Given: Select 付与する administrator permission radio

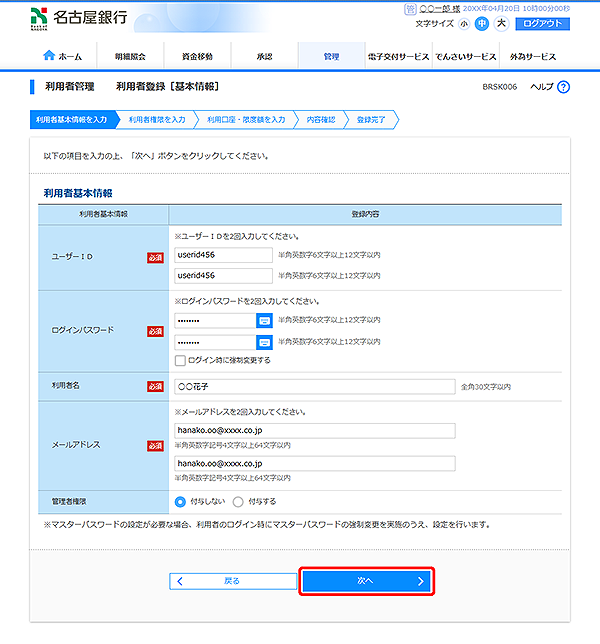Looking at the screenshot, I should (238, 502).
